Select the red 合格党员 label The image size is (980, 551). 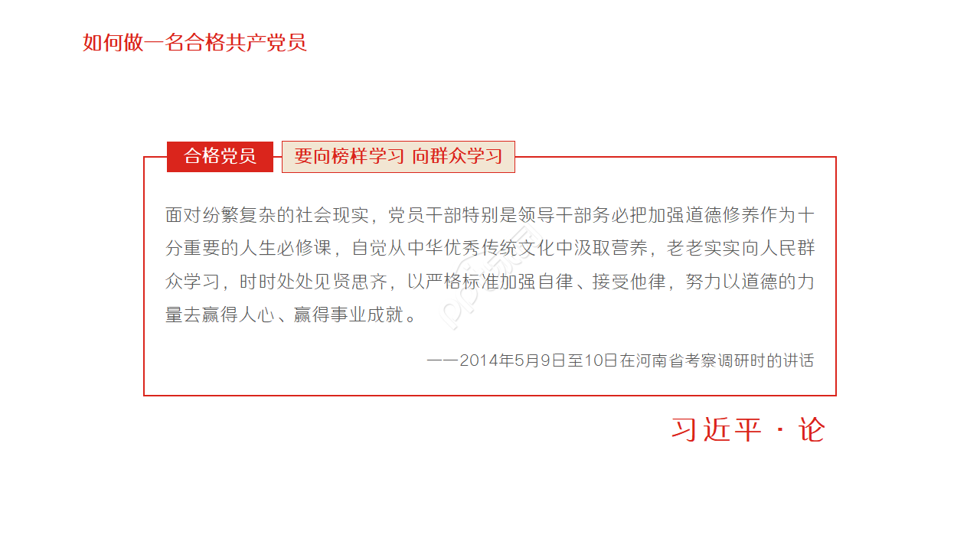[x=220, y=157]
